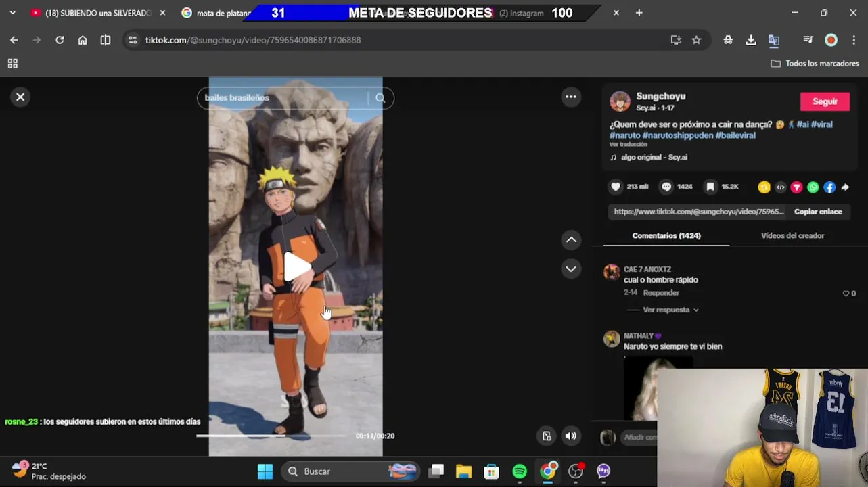868x487 pixels.
Task: Open the apps grid icon in the bookmarks bar
Action: pyautogui.click(x=12, y=63)
